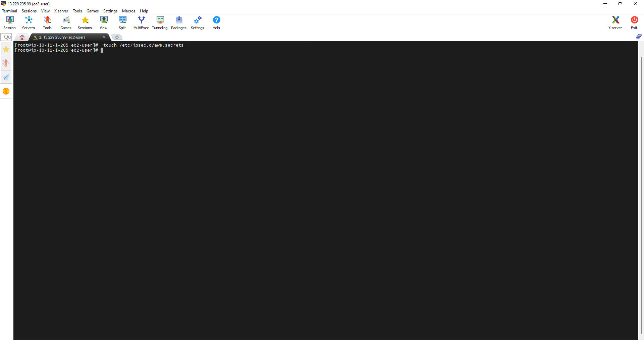Click the red Exit power icon

634,23
